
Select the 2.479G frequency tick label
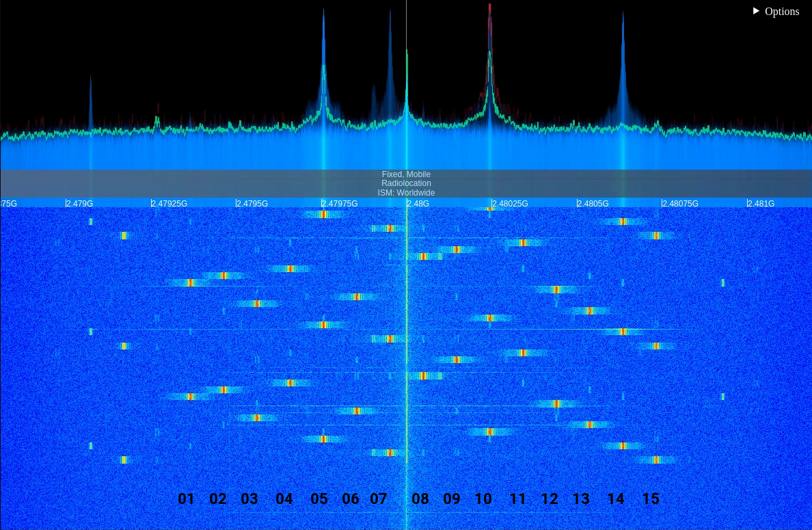coord(79,204)
